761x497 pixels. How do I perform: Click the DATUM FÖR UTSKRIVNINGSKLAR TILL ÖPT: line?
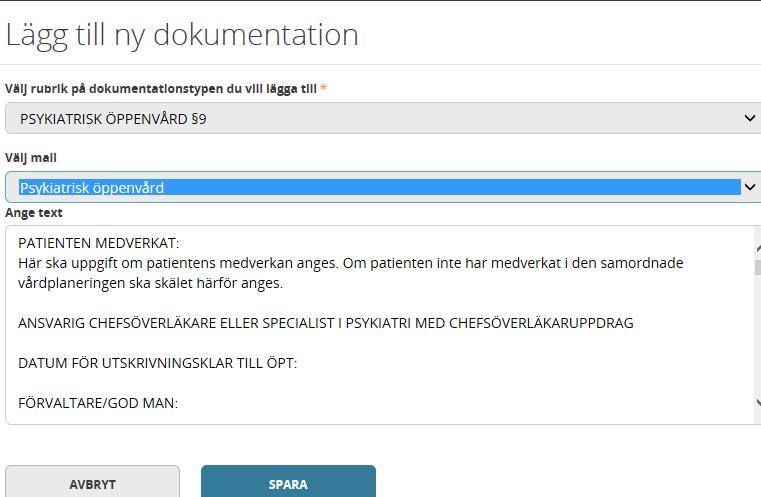(157, 363)
